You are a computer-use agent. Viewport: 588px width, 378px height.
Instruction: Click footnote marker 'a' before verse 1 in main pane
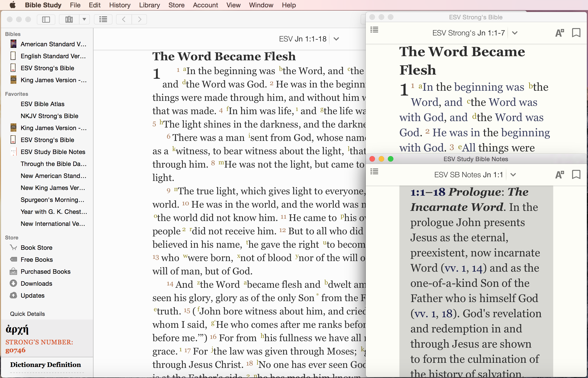[185, 69]
